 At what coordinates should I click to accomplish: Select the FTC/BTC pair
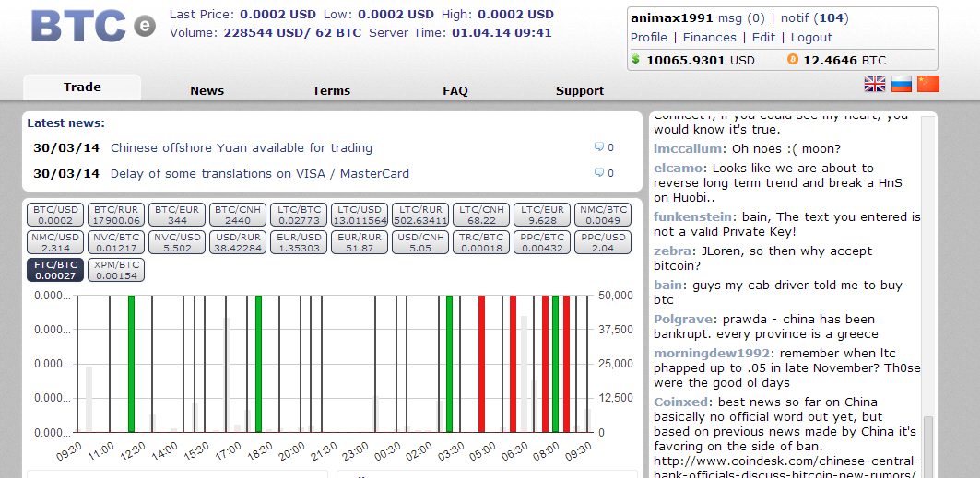pos(55,270)
